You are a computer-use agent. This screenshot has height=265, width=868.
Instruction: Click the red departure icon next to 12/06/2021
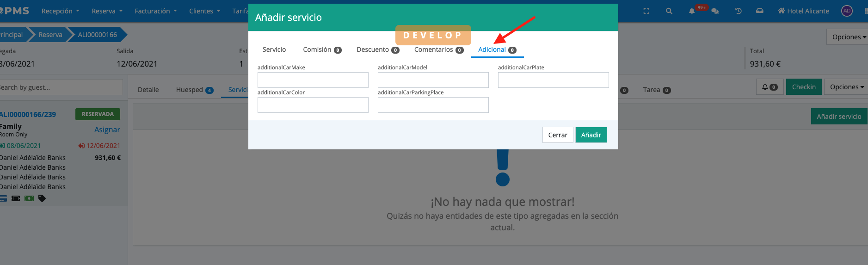(81, 146)
